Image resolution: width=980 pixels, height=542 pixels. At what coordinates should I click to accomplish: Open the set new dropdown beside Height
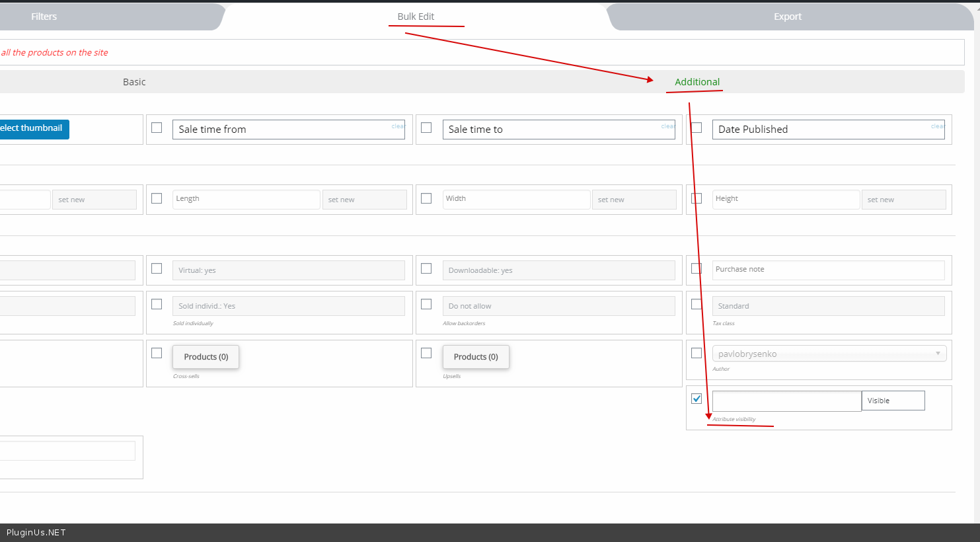click(x=903, y=200)
